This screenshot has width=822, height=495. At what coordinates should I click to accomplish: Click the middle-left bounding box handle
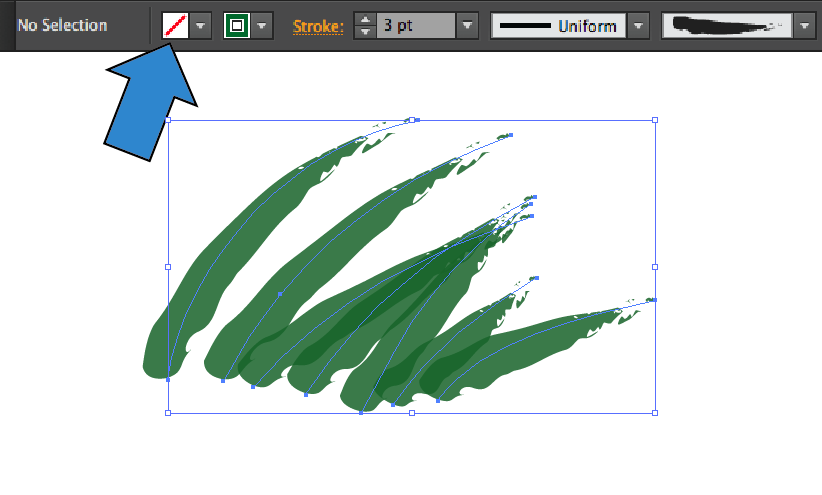168,266
